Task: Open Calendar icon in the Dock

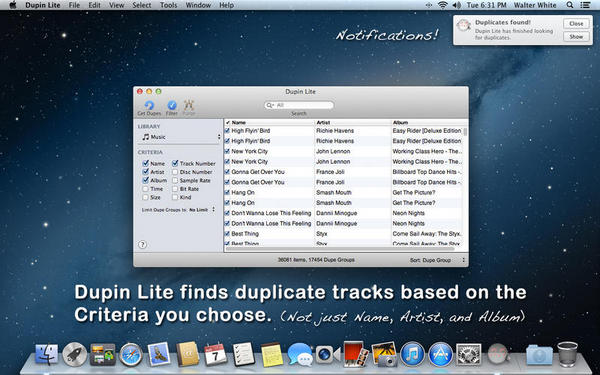Action: click(x=215, y=354)
